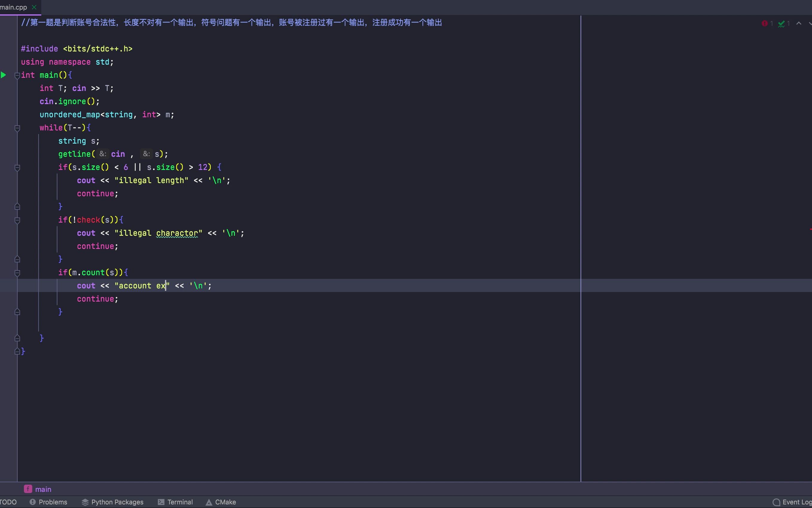Click the TODO tab in bottom panel

9,501
